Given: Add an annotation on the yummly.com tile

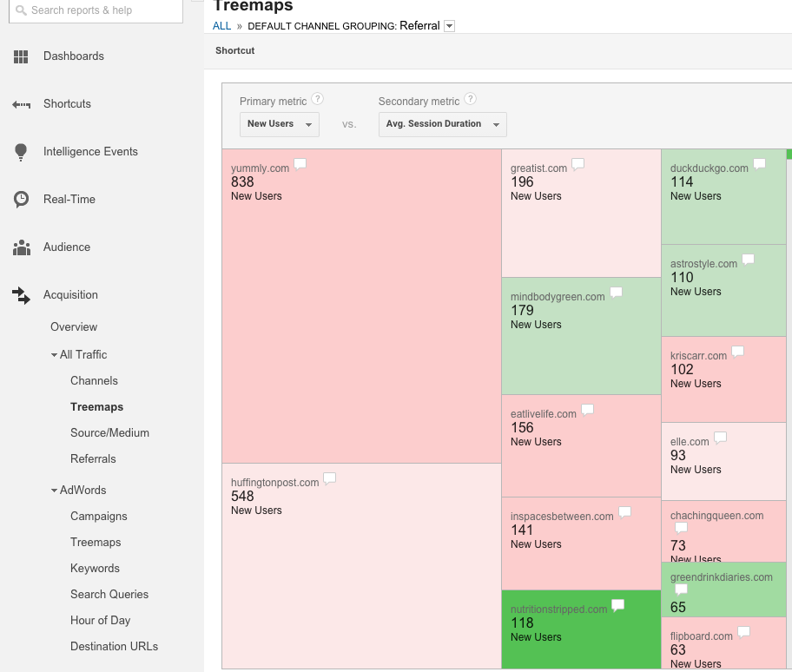Looking at the screenshot, I should [300, 162].
